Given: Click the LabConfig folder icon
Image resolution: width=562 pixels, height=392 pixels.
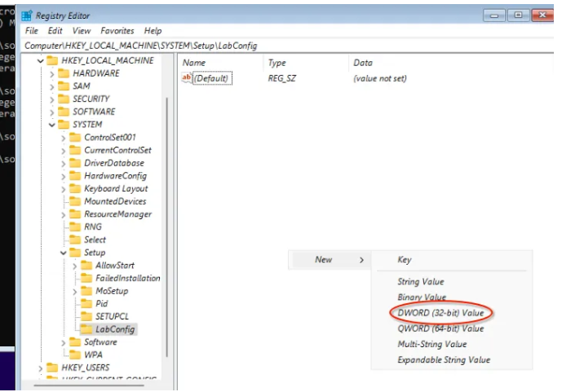Looking at the screenshot, I should point(88,329).
